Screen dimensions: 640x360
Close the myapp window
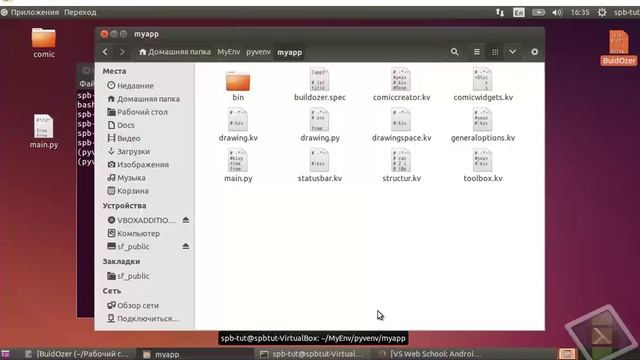tap(104, 34)
